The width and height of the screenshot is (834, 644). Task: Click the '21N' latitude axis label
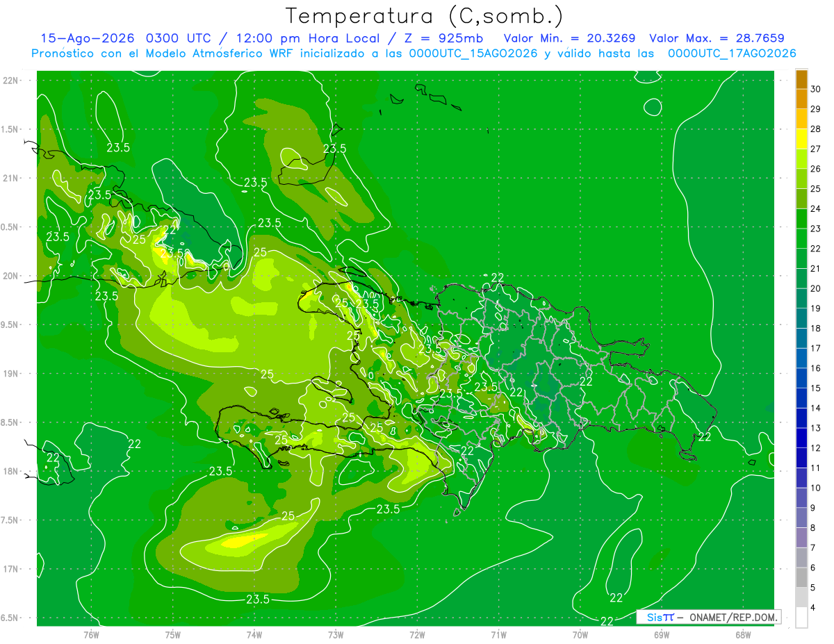[10, 179]
